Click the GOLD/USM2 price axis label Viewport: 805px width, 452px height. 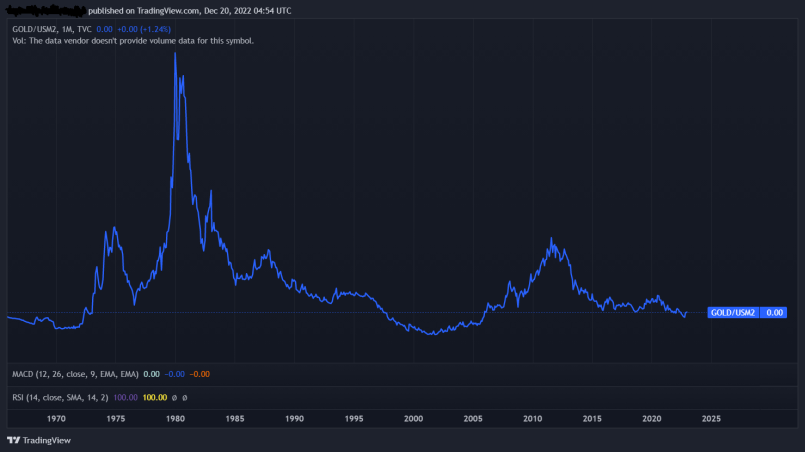click(x=733, y=312)
